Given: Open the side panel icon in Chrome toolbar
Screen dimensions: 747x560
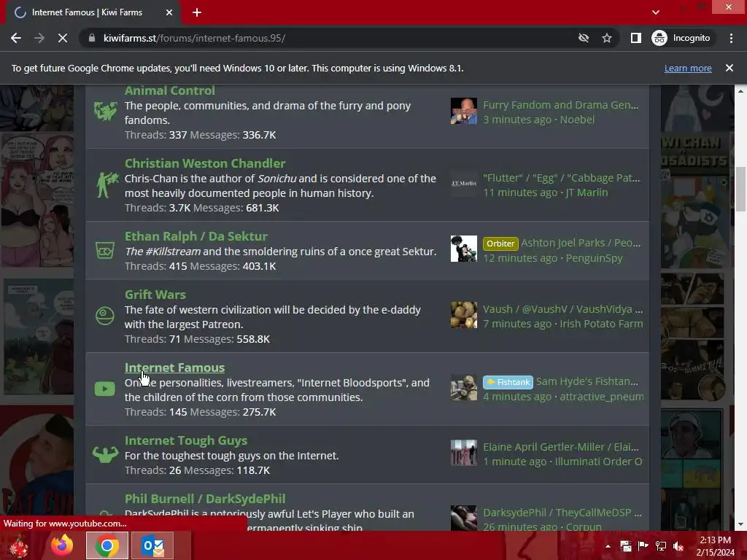Looking at the screenshot, I should click(636, 38).
